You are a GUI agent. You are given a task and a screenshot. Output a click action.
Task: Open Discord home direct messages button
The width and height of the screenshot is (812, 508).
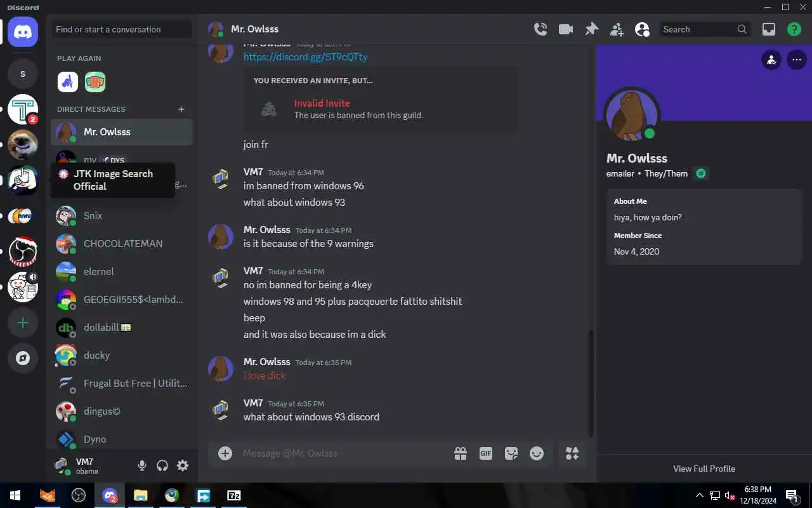click(23, 31)
